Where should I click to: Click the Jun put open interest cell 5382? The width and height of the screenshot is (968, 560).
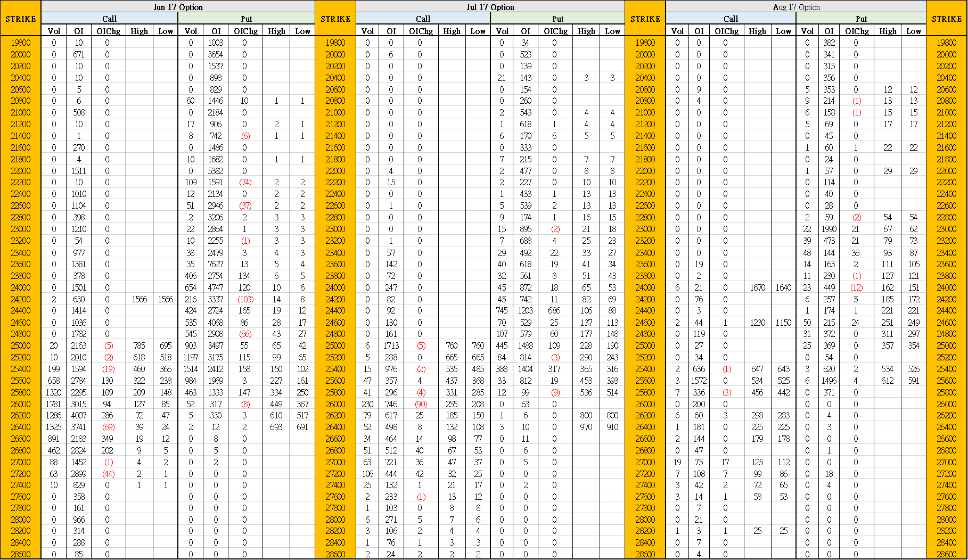[216, 171]
